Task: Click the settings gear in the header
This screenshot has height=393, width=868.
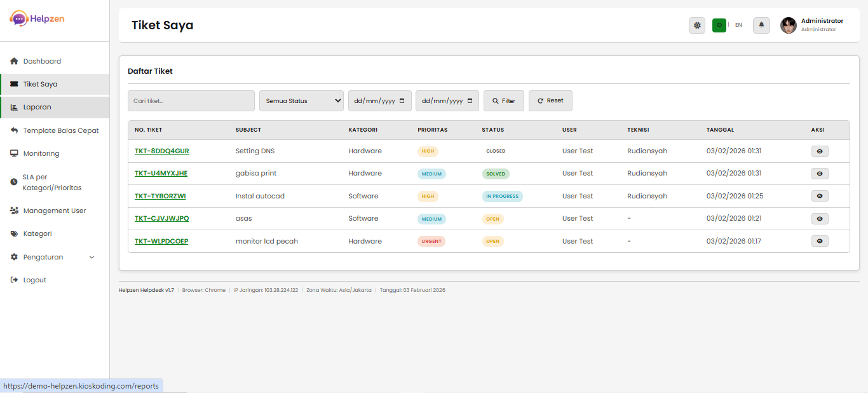Action: 696,25
